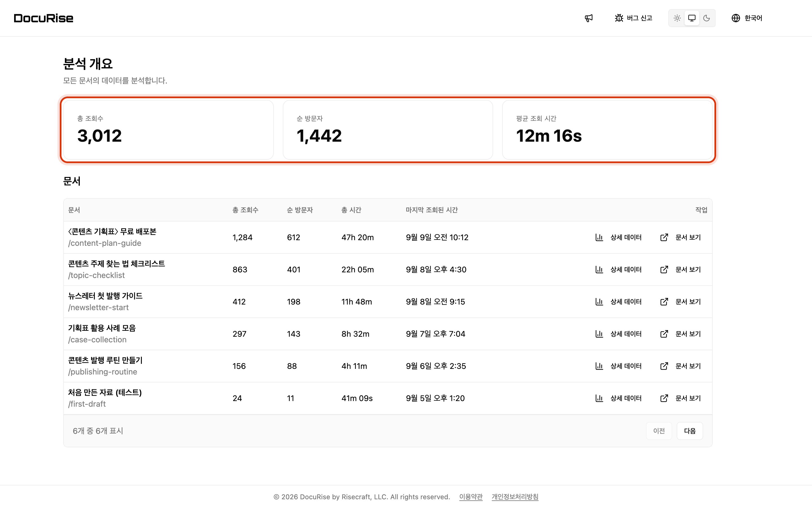Image resolution: width=812 pixels, height=508 pixels.
Task: Open 문서 보기 for newsletter-start row
Action: point(680,302)
